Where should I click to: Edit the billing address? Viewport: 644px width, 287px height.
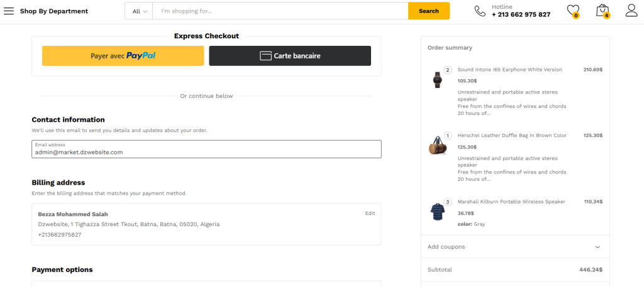[x=370, y=213]
